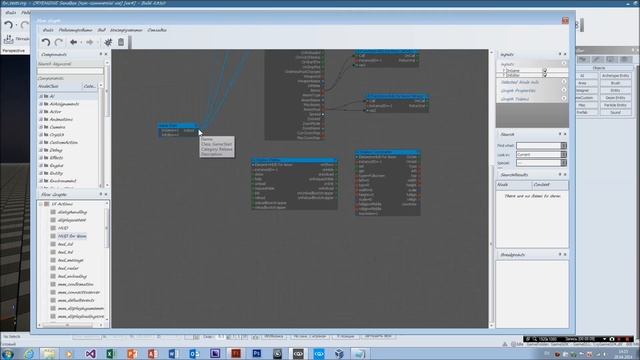Open Photoshop from the taskbar
Image resolution: width=640 pixels, height=360 pixels.
256,353
